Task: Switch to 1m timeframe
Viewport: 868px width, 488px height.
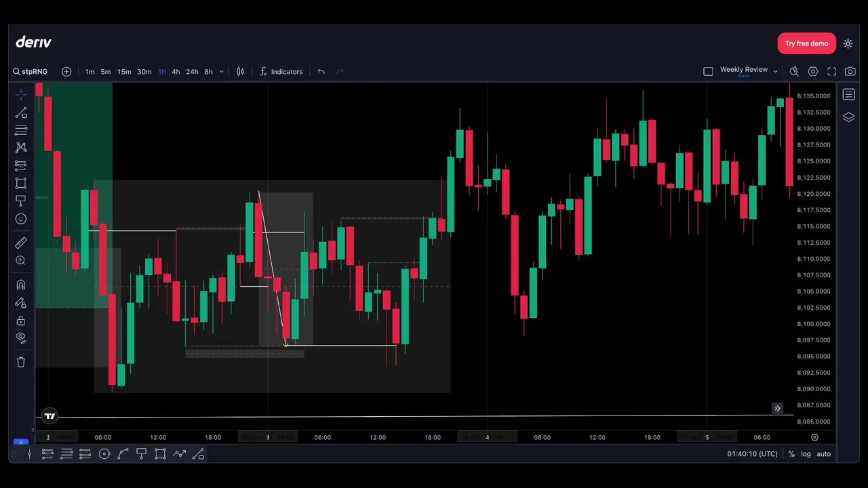Action: (90, 71)
